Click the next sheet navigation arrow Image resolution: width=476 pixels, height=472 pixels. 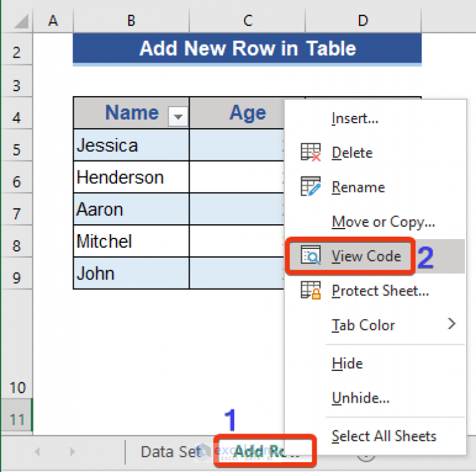73,452
